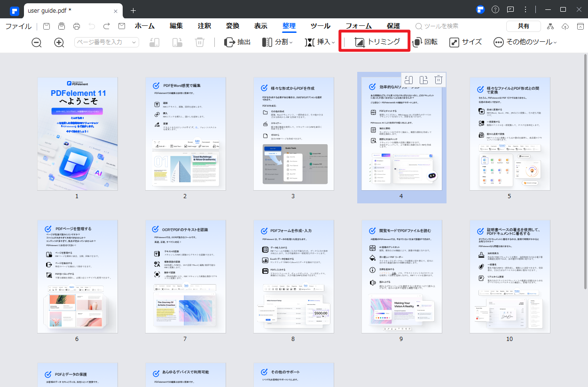Click the email envelope icon
This screenshot has height=387, width=588.
(122, 26)
